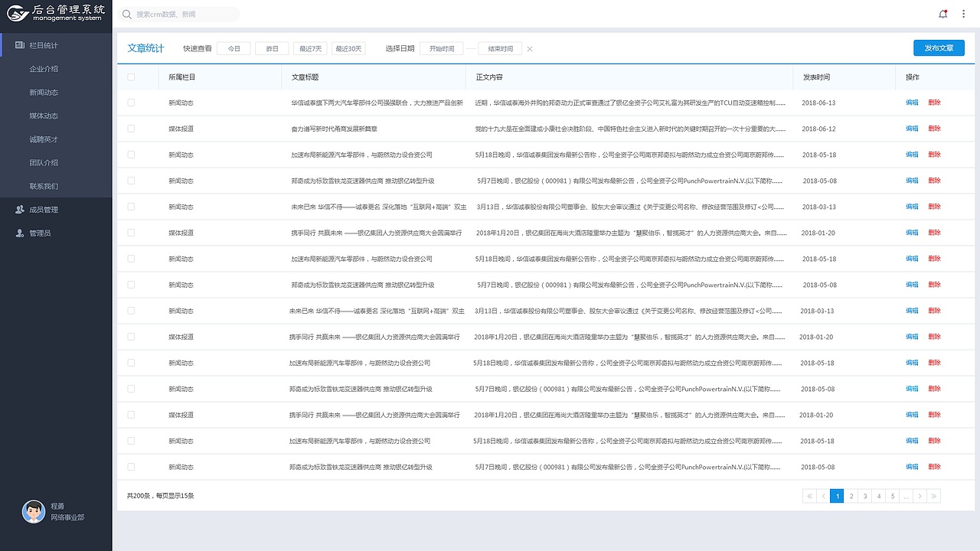Open the 开始时间 date picker
Viewport: 980px width, 551px height.
click(442, 49)
